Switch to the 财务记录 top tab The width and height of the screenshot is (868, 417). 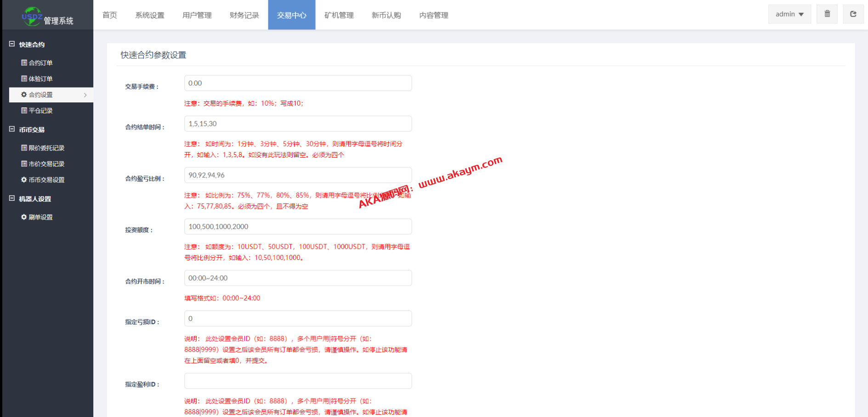click(x=244, y=15)
